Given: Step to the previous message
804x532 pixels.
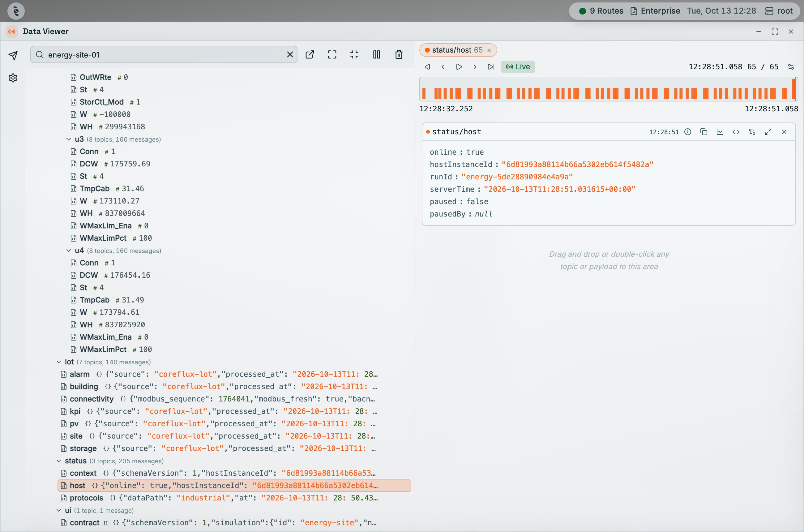Looking at the screenshot, I should click(x=443, y=67).
